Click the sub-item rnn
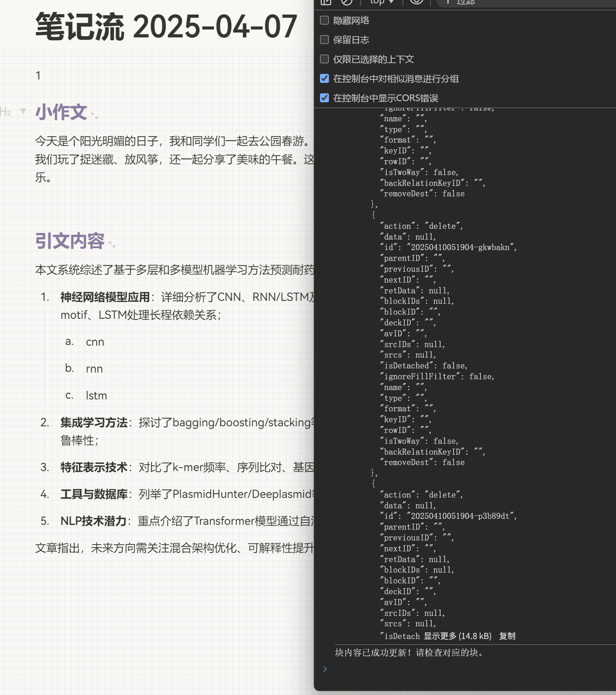Screen dimensions: 616x695 [94, 369]
